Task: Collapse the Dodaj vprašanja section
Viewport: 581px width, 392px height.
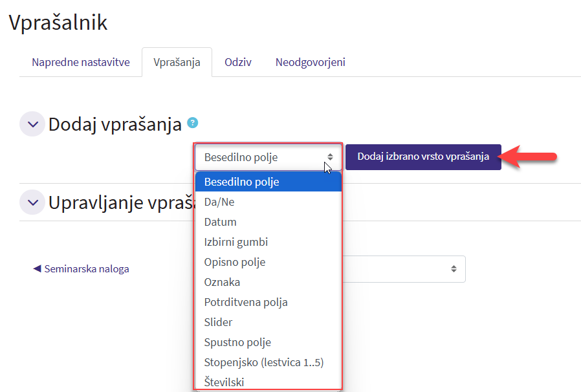Action: click(32, 124)
